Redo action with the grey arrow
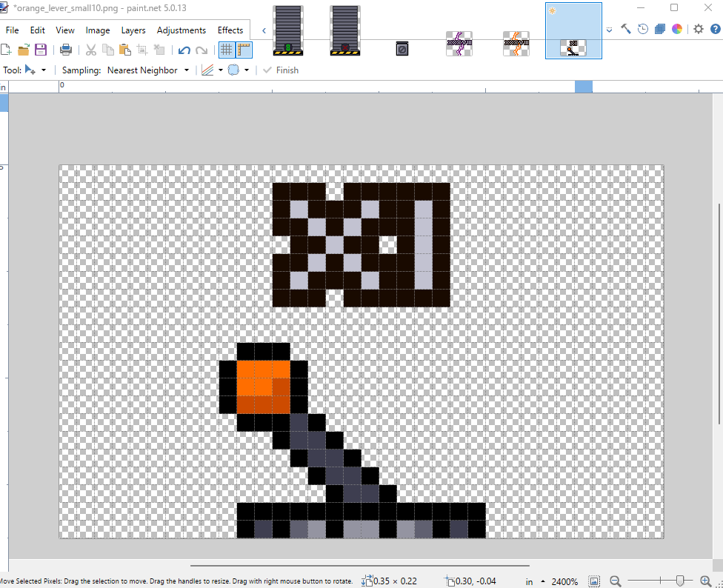 click(x=201, y=50)
